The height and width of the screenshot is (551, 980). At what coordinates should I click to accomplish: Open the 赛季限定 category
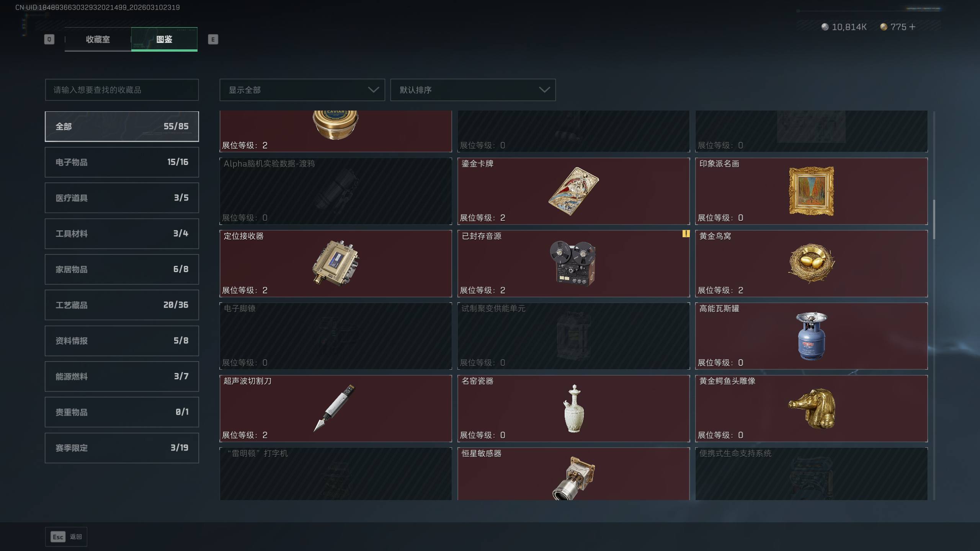coord(122,448)
